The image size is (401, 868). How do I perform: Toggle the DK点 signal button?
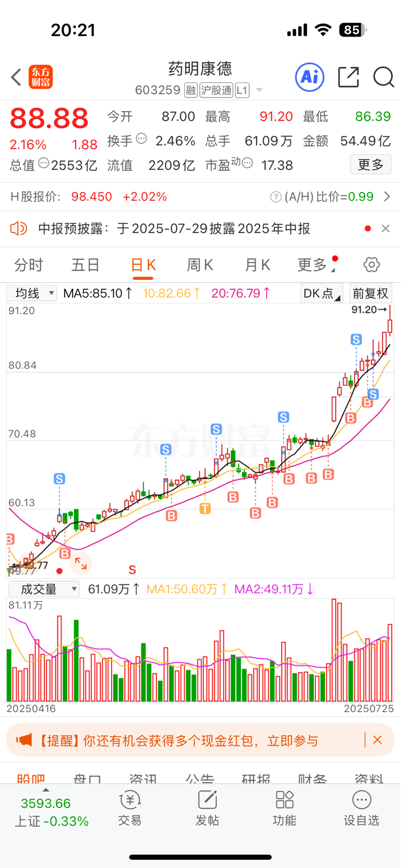point(322,293)
